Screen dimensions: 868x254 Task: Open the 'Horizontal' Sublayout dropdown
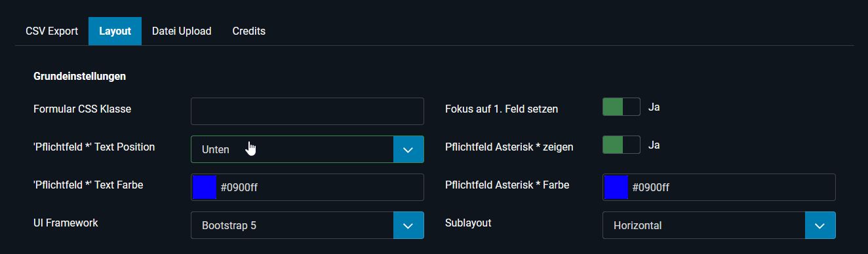point(719,225)
